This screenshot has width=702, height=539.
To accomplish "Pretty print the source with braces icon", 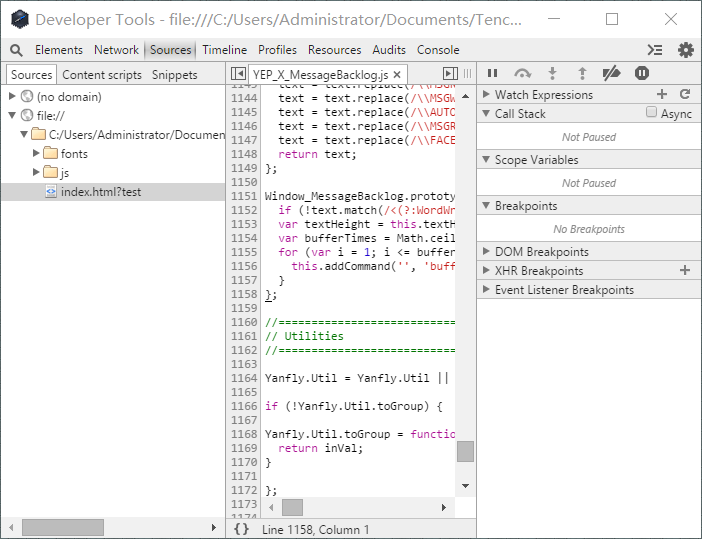I will [241, 529].
